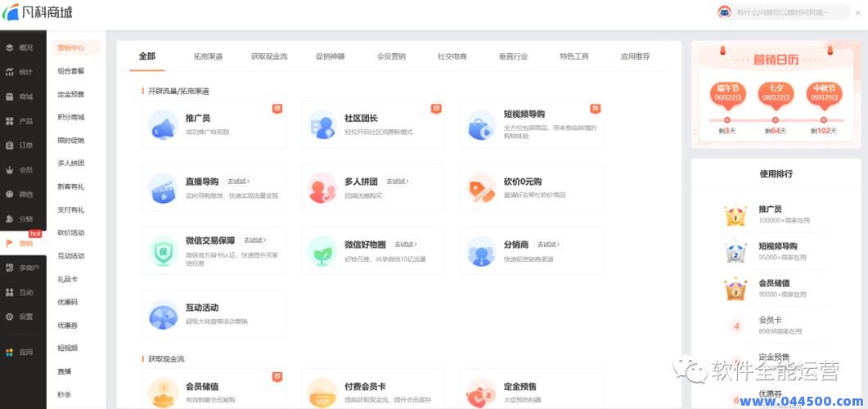Click 去试试 next to 微信好物圈
868x409 pixels.
406,244
